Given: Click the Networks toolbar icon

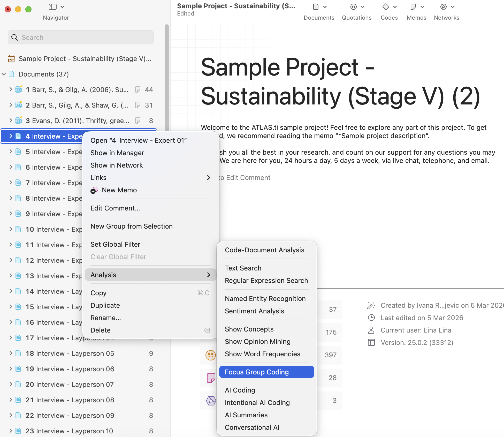Looking at the screenshot, I should point(444,7).
